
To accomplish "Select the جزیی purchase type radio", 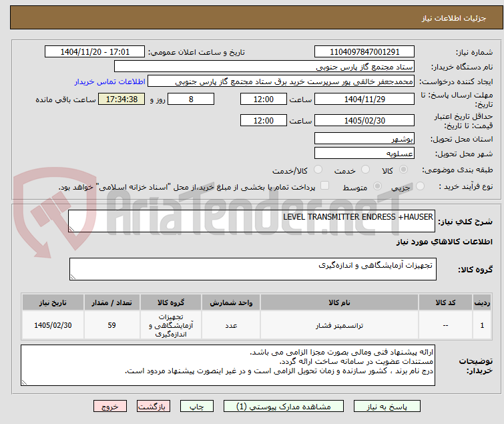I will point(420,186).
